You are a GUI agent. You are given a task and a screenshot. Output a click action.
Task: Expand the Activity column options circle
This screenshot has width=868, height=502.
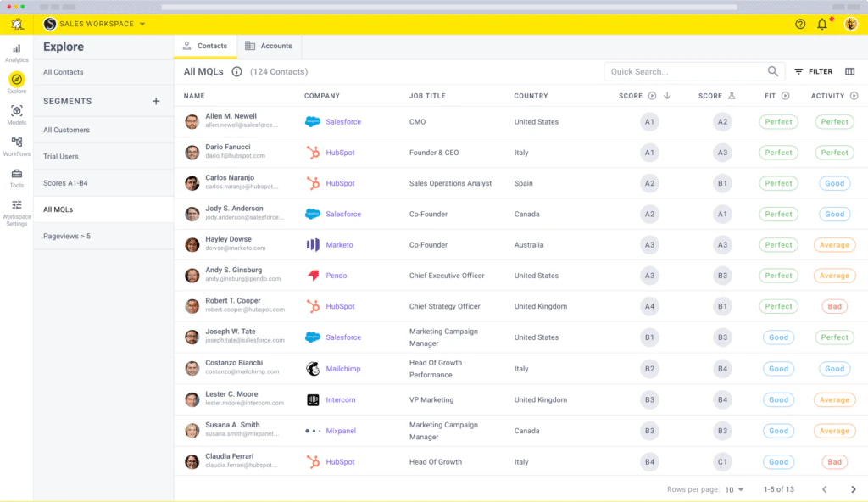[854, 96]
